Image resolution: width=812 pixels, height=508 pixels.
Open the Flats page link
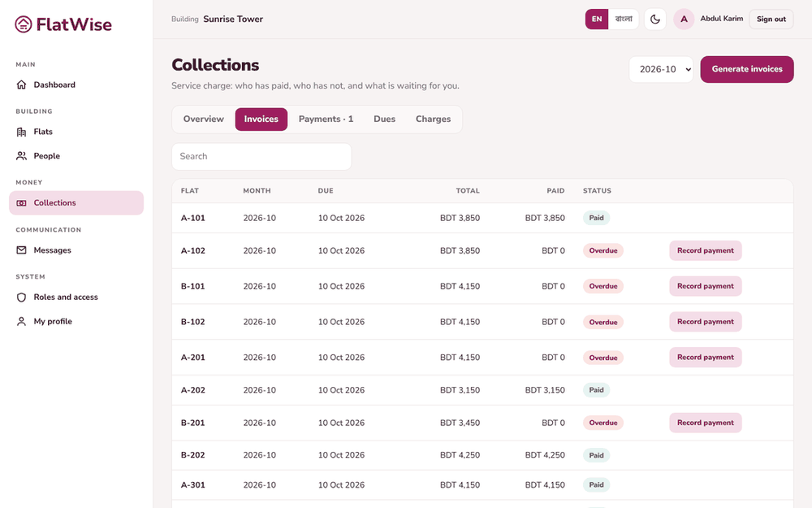point(76,132)
